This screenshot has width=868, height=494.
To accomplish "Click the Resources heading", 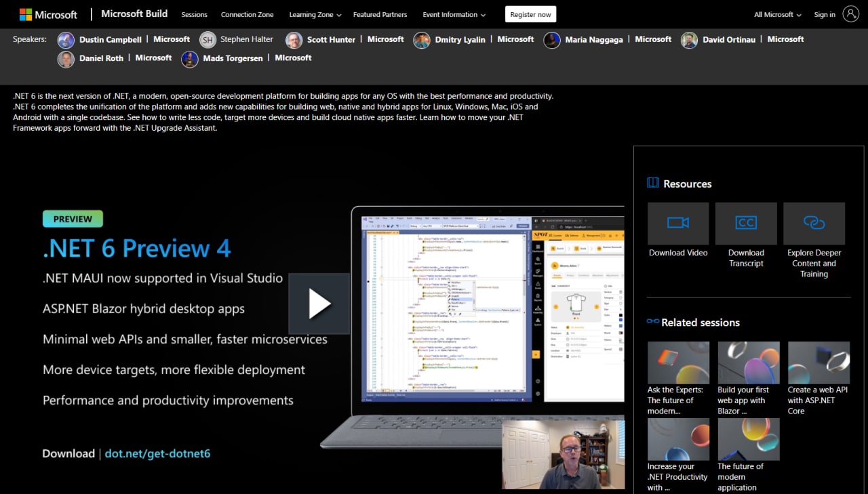I will 687,184.
